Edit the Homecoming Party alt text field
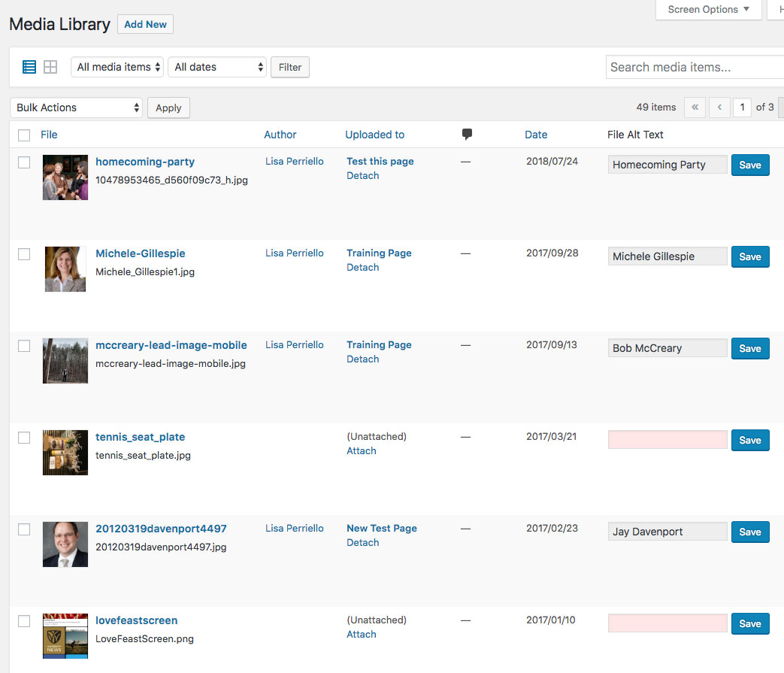Viewport: 784px width, 673px height. (667, 165)
